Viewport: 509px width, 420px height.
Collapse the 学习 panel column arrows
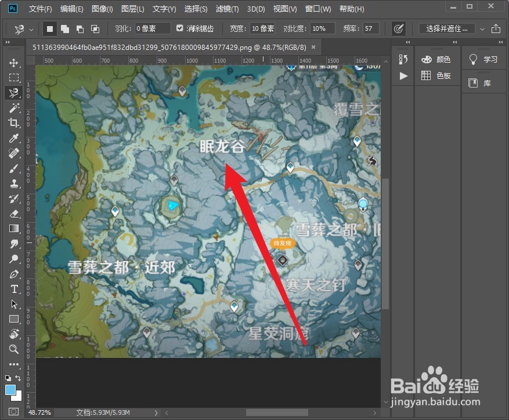point(500,42)
